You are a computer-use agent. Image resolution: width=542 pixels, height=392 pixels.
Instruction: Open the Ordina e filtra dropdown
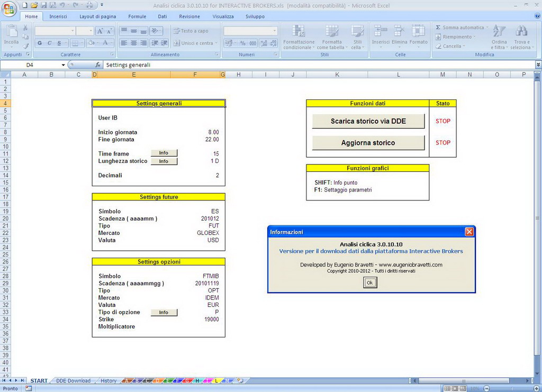point(500,37)
